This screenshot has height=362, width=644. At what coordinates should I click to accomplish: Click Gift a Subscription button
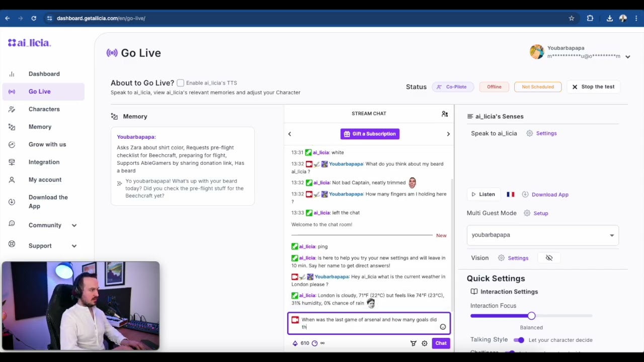click(370, 134)
